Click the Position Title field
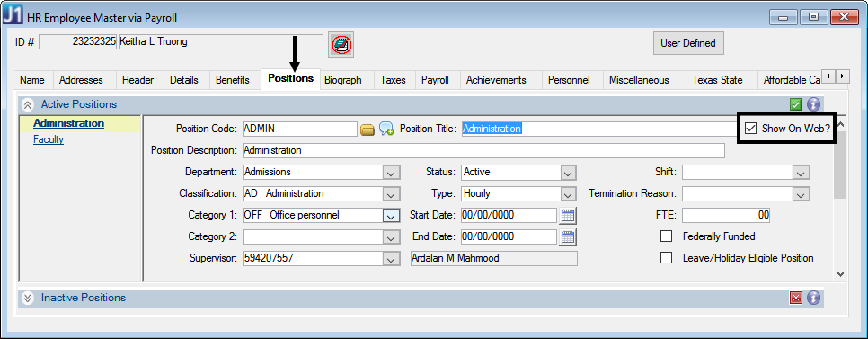868x339 pixels. pos(598,129)
